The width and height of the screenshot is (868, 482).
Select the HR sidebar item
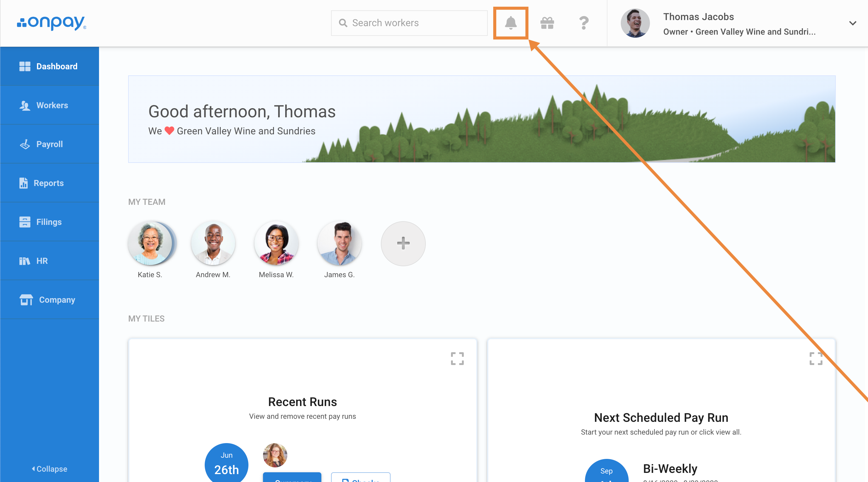coord(50,260)
